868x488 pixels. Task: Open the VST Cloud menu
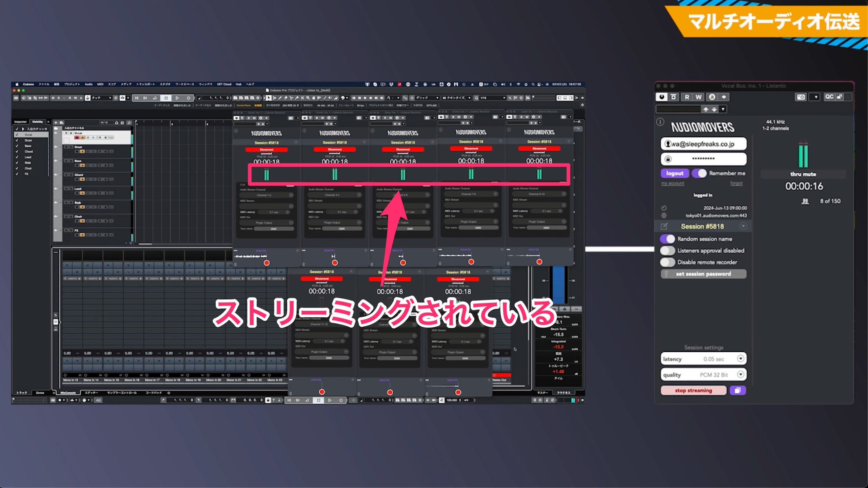pos(224,84)
